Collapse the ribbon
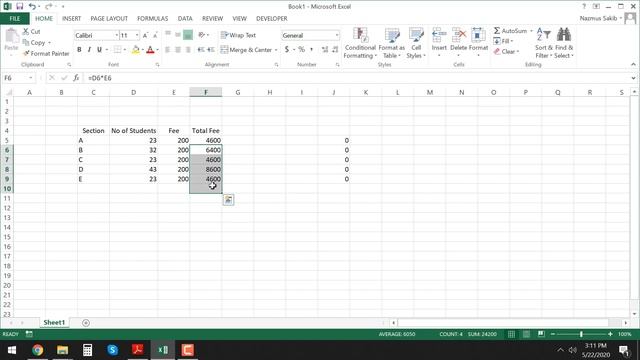The width and height of the screenshot is (640, 360). click(x=633, y=64)
